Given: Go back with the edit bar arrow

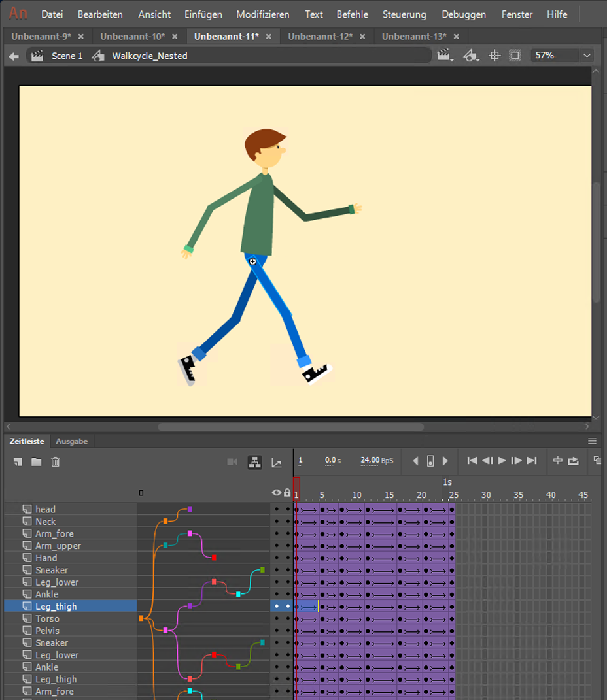Looking at the screenshot, I should pos(14,56).
